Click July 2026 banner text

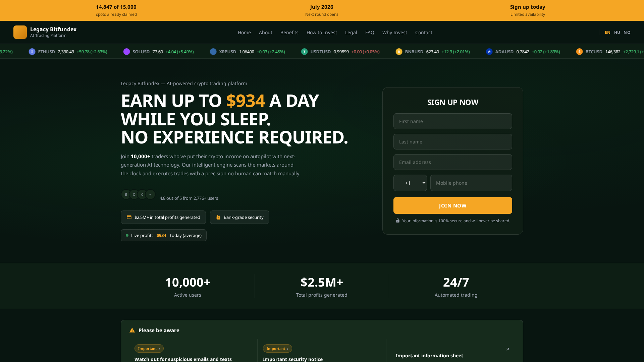click(x=322, y=7)
